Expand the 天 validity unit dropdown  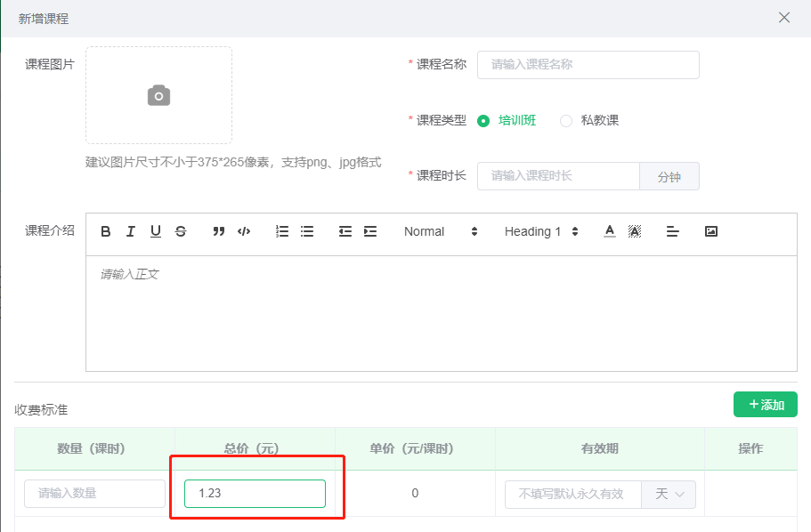(x=669, y=494)
